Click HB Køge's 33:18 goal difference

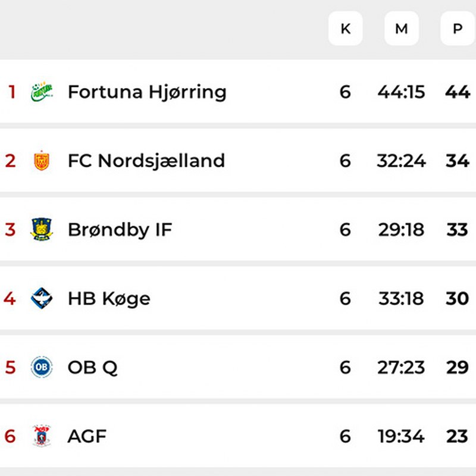coord(402,298)
